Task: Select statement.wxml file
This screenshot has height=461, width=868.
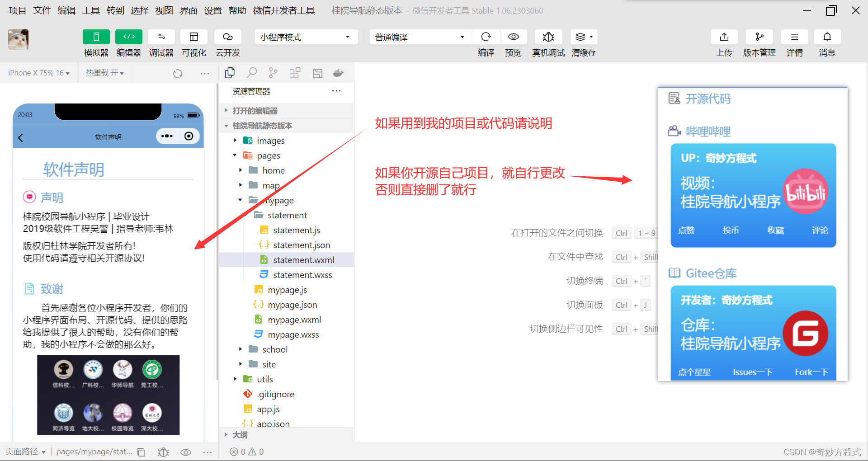Action: coord(287,260)
